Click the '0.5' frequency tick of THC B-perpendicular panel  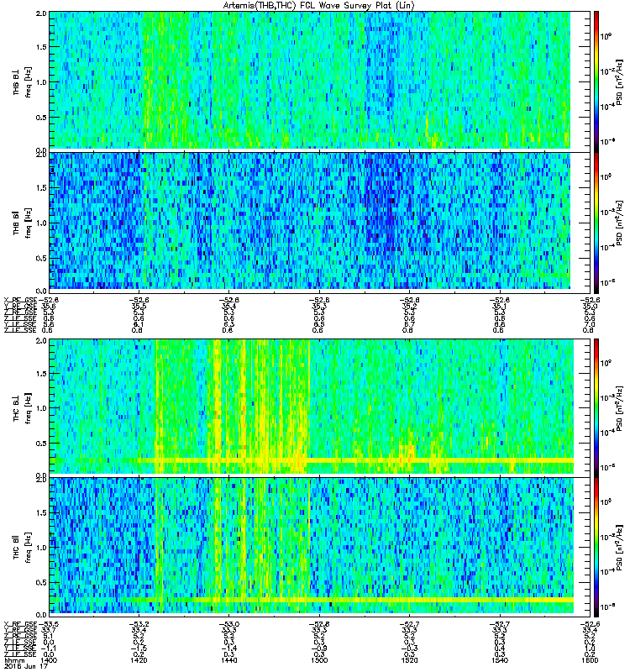(x=41, y=444)
